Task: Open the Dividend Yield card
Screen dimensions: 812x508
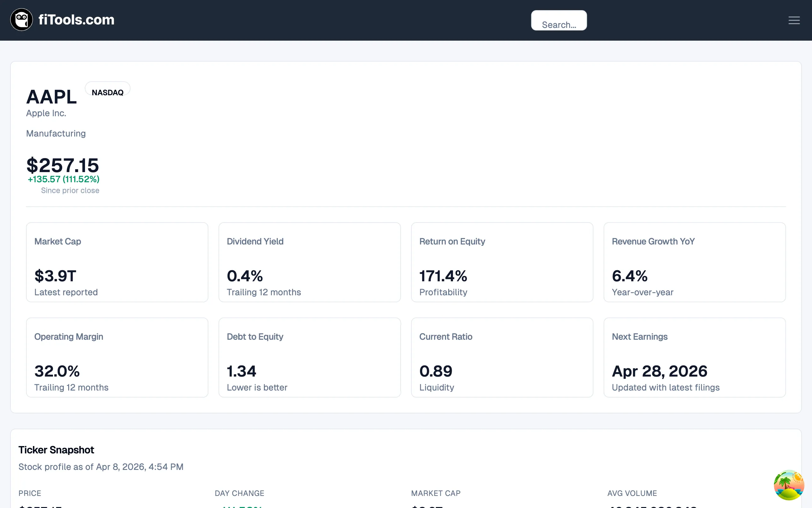Action: pyautogui.click(x=309, y=262)
